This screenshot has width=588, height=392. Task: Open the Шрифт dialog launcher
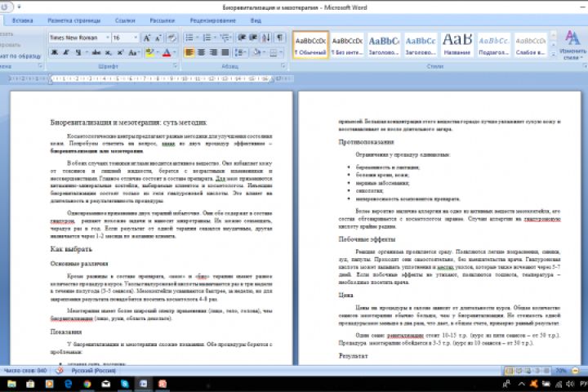click(175, 65)
